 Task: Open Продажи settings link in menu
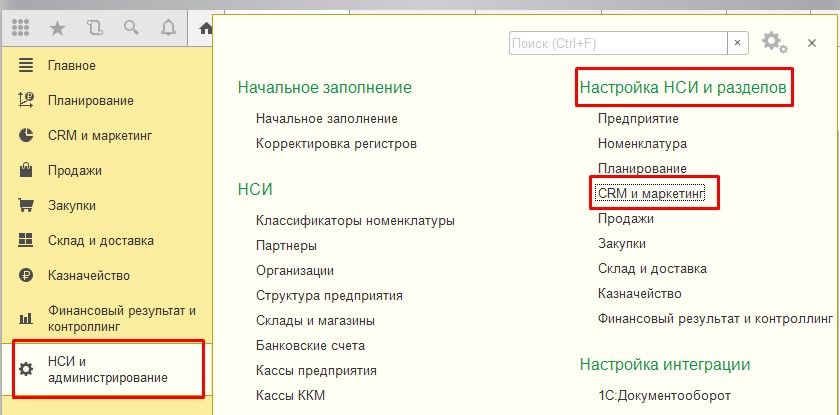coord(626,218)
